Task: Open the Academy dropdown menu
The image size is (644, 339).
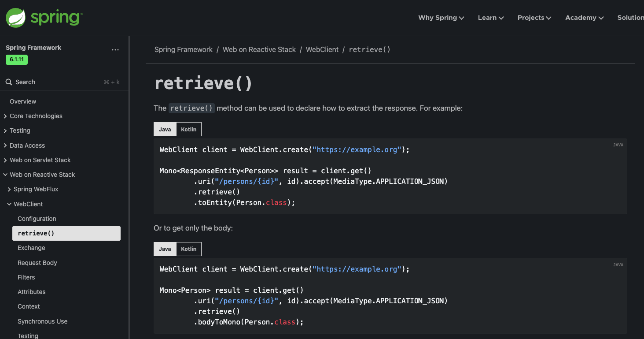Action: [x=585, y=18]
